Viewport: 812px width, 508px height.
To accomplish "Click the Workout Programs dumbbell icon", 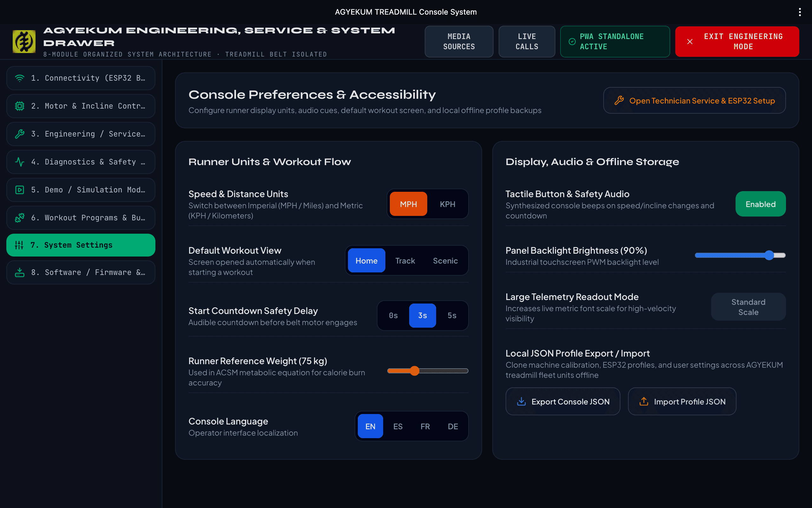I will pyautogui.click(x=20, y=218).
